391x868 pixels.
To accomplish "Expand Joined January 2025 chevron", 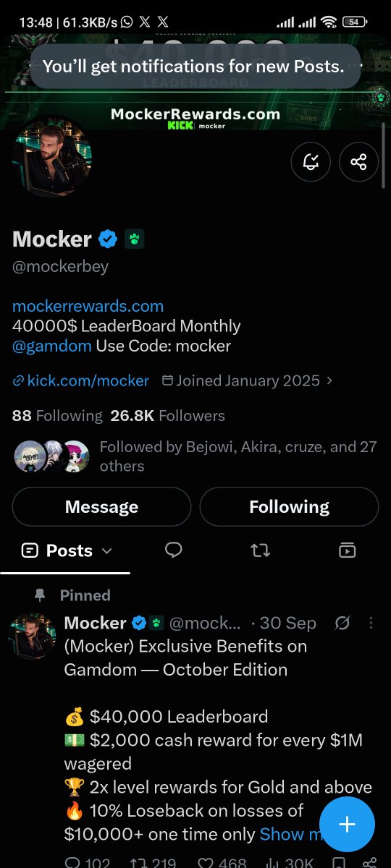I will click(330, 380).
